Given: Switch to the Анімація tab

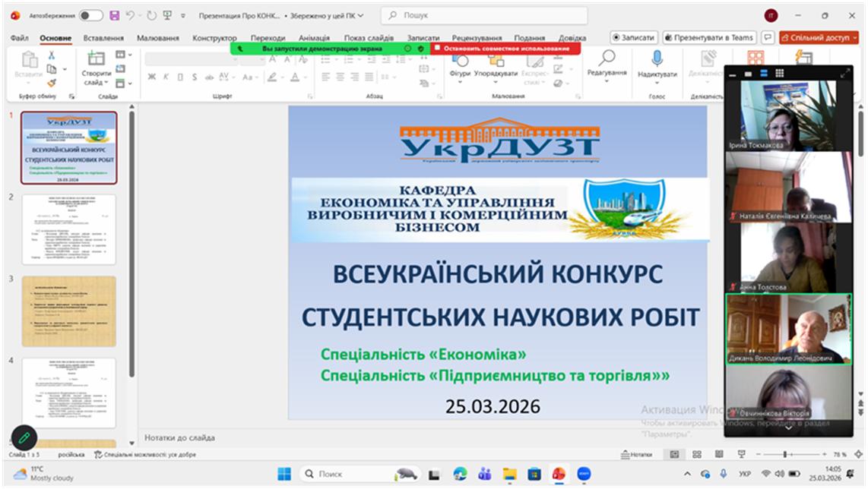Looking at the screenshot, I should pyautogui.click(x=314, y=38).
